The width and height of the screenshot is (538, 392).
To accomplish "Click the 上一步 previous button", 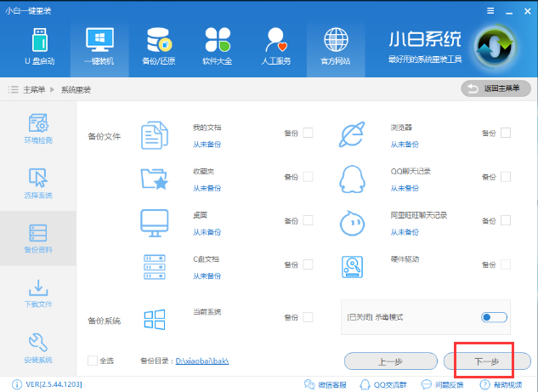I will 390,361.
